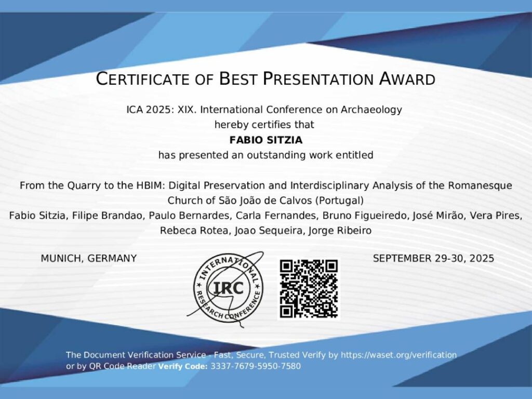Screen dimensions: 532x399
Task: Click the MUNICH, GERMANY location text
Action: (89, 258)
